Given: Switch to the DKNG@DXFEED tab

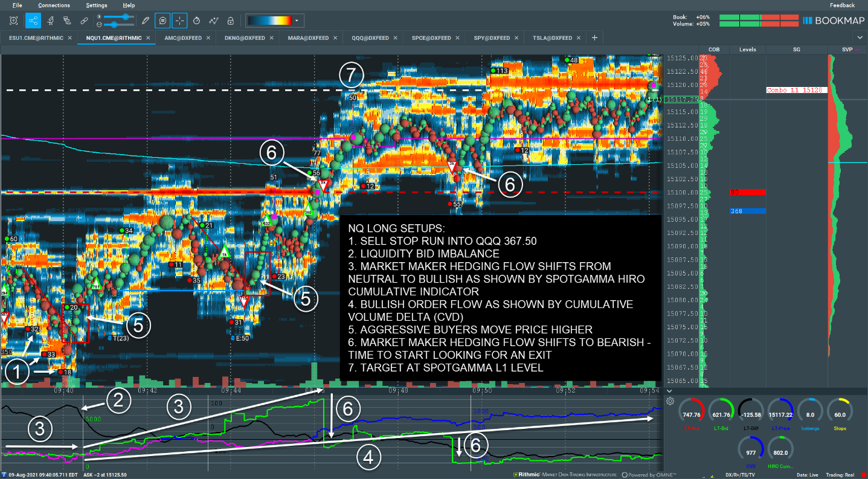Looking at the screenshot, I should tap(245, 38).
